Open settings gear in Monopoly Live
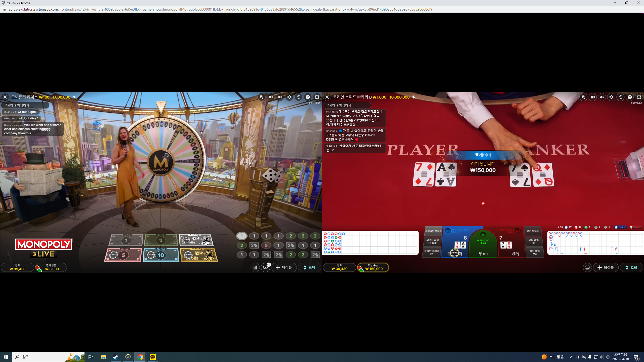The width and height of the screenshot is (644, 362). (x=289, y=97)
